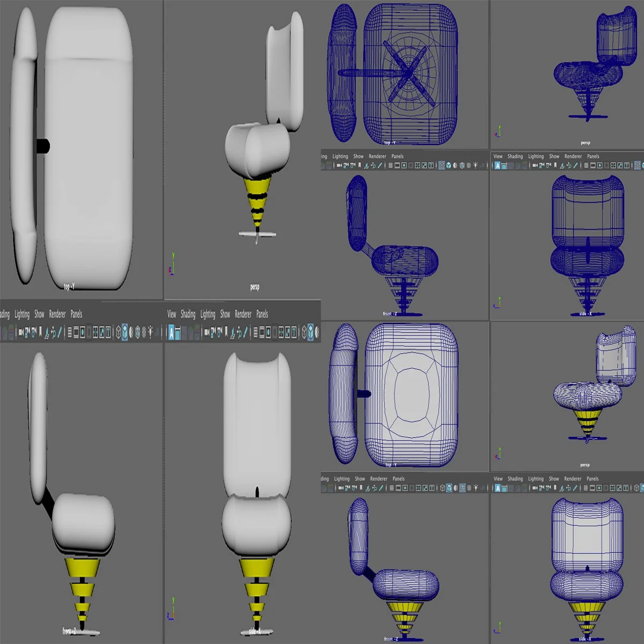The height and width of the screenshot is (644, 644).
Task: Click highlighted Smooth Shade icon in yellow-cone front toolbar
Action: coord(449,488)
